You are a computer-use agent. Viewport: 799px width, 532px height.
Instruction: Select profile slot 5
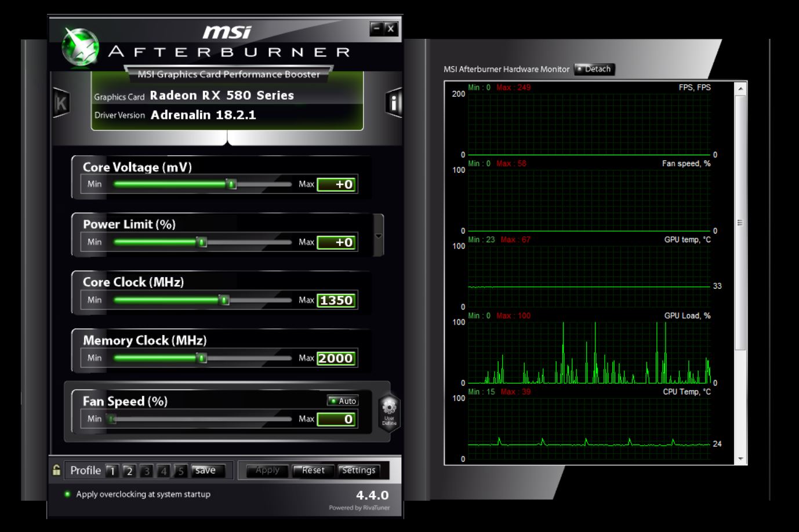click(x=180, y=471)
